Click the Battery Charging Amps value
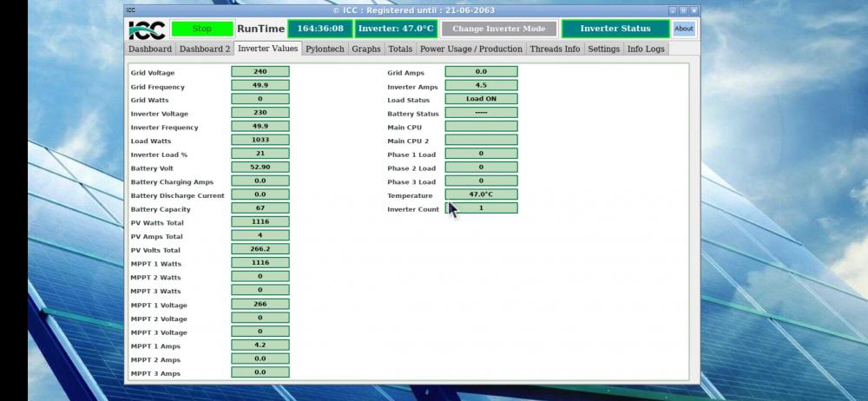This screenshot has width=868, height=401. tap(260, 181)
